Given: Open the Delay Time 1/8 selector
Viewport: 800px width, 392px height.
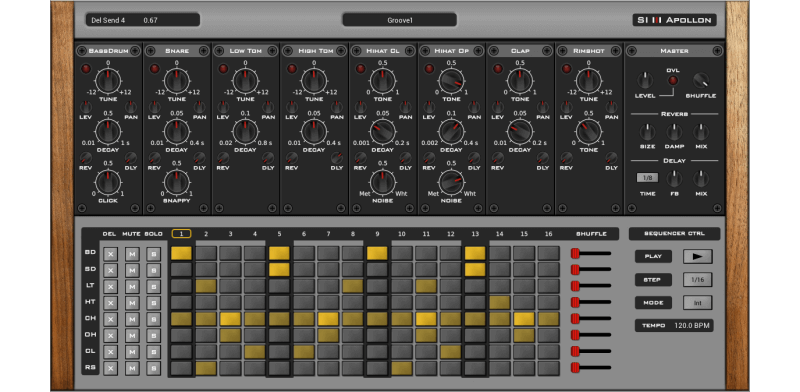Looking at the screenshot, I should 647,178.
